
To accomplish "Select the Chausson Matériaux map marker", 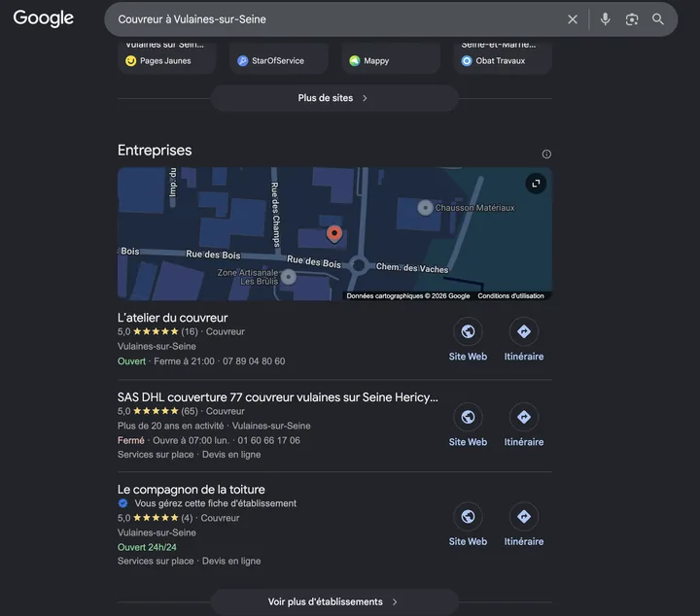I will (x=425, y=207).
